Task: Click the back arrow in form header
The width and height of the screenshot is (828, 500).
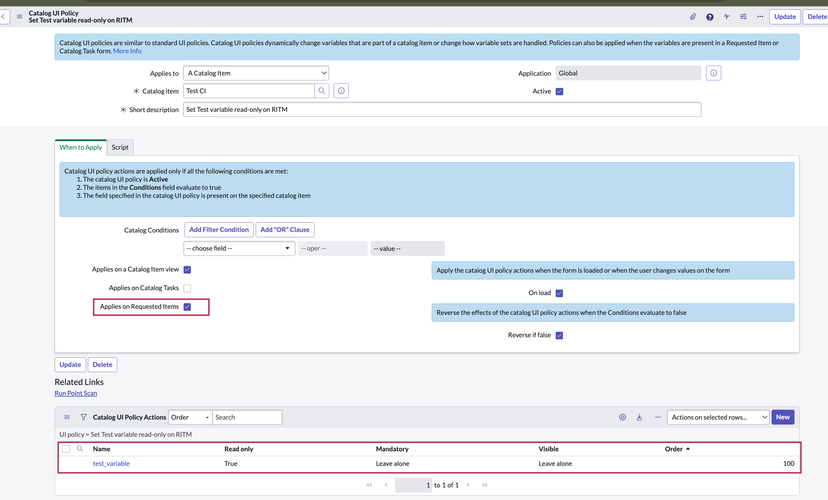Action: [5, 16]
